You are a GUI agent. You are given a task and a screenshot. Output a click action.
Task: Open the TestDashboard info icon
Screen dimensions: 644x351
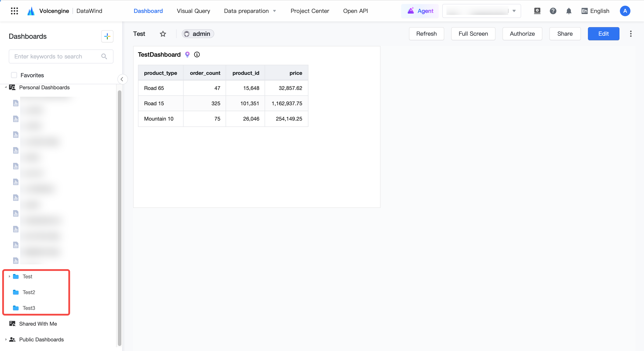point(197,54)
